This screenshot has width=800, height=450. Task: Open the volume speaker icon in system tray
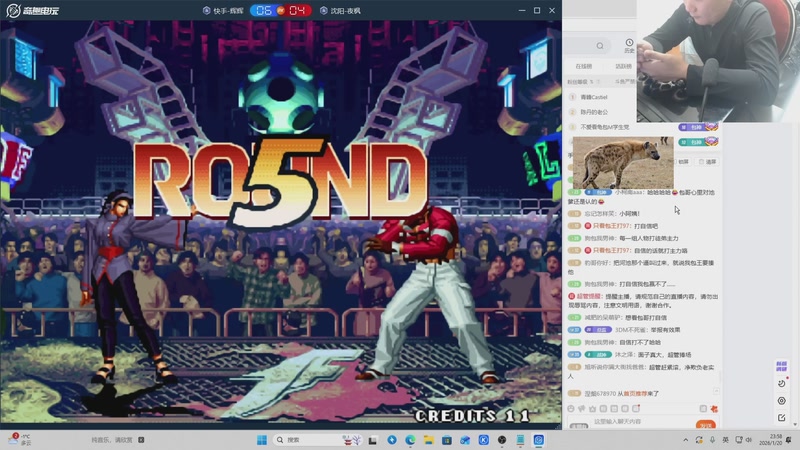pyautogui.click(x=748, y=440)
